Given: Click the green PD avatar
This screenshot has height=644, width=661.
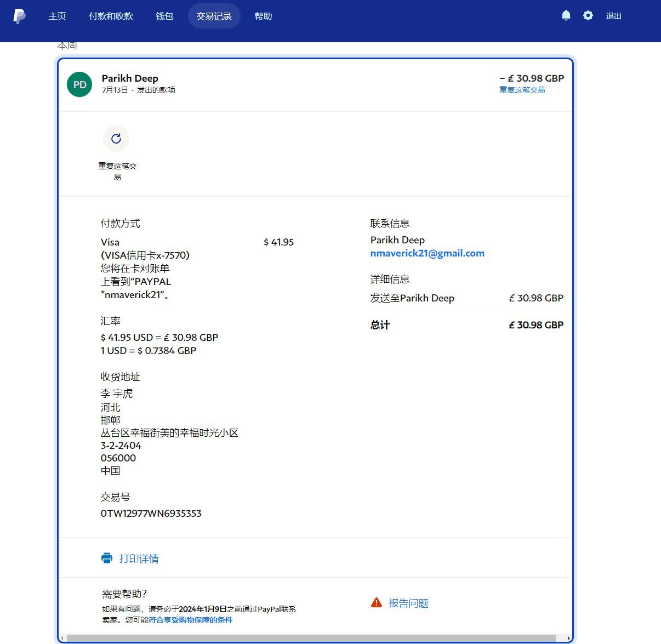Looking at the screenshot, I should pos(79,84).
